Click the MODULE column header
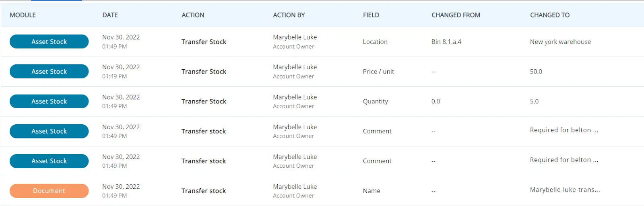The image size is (644, 206). point(23,15)
